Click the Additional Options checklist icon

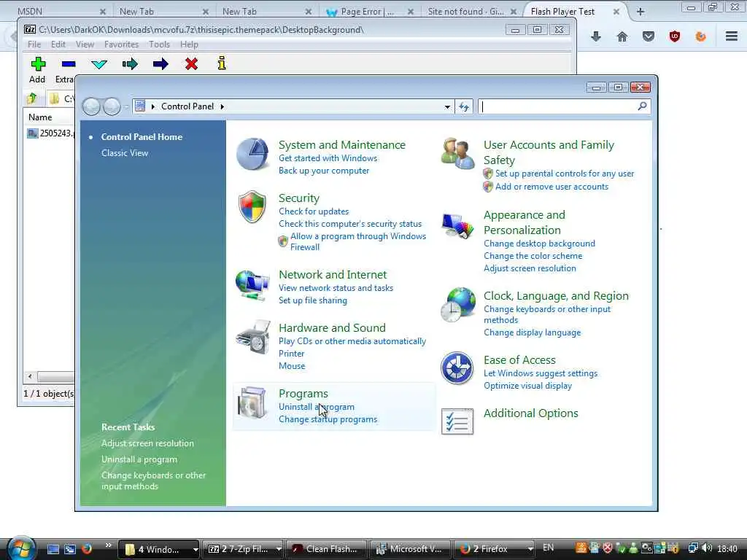[x=457, y=421]
